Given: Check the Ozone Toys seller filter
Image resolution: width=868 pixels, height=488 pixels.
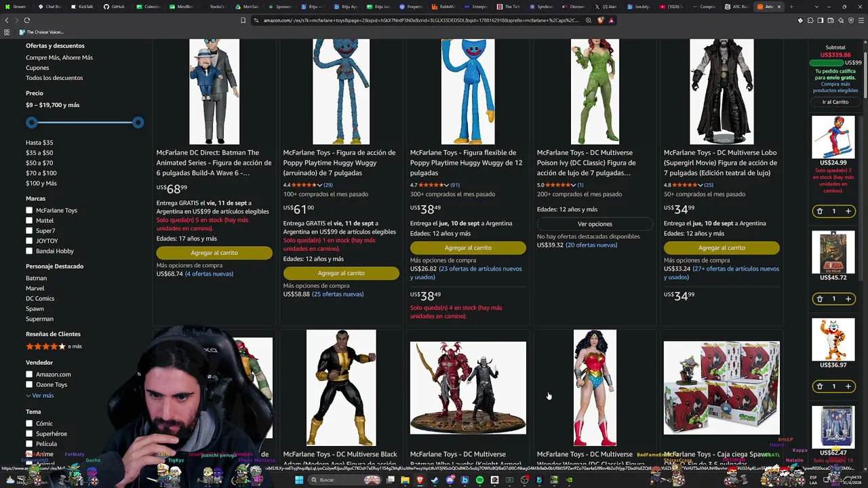Looking at the screenshot, I should 29,384.
